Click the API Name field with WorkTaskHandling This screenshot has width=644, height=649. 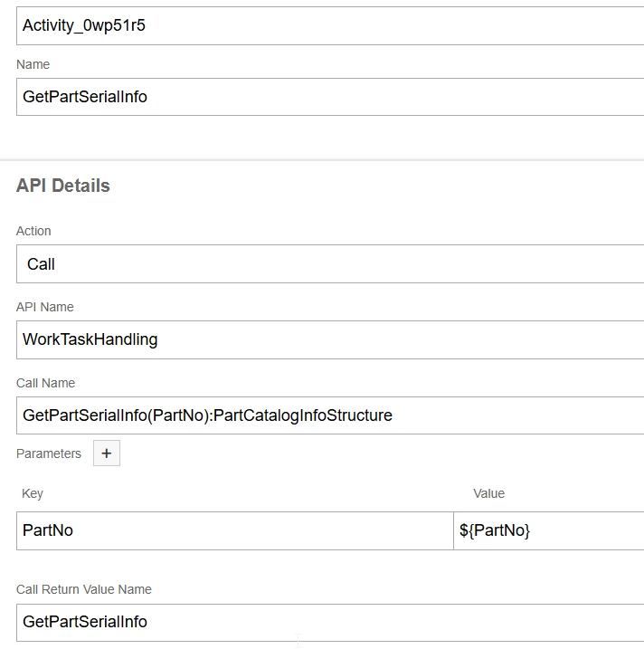coord(330,339)
